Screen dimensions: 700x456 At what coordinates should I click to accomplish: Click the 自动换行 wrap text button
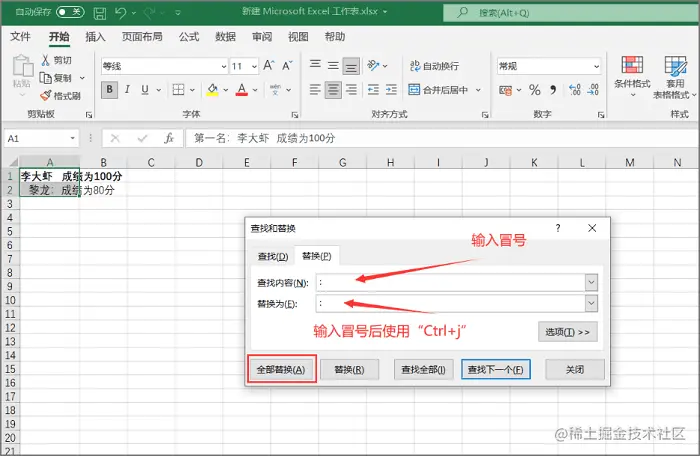434,66
